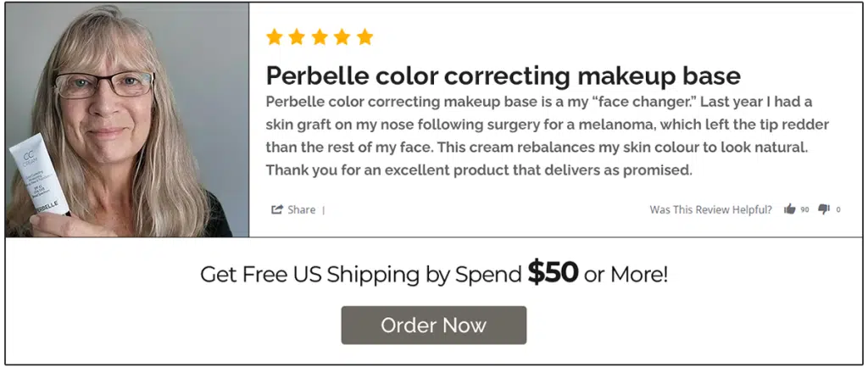Click the thumbs down icon
The height and width of the screenshot is (367, 868).
click(x=824, y=209)
